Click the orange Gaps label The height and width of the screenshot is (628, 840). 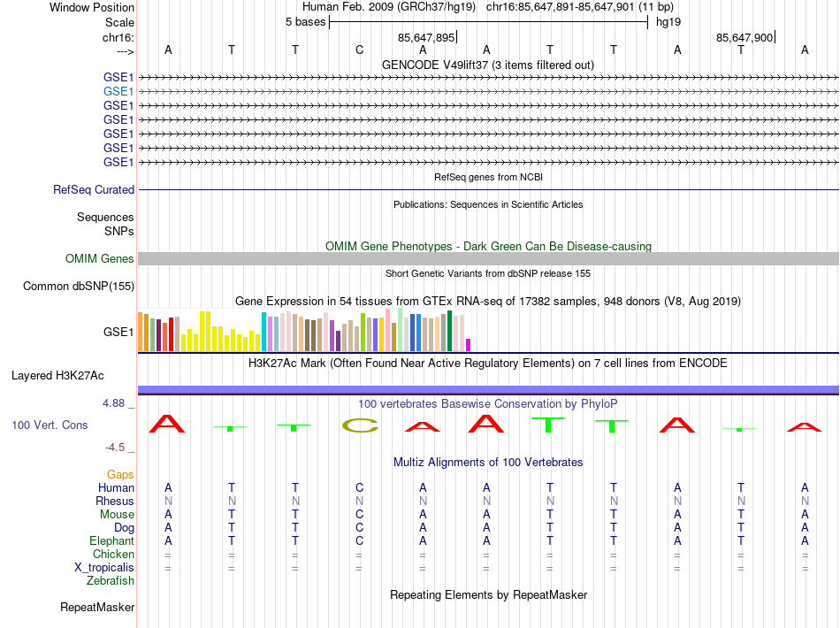[x=120, y=474]
